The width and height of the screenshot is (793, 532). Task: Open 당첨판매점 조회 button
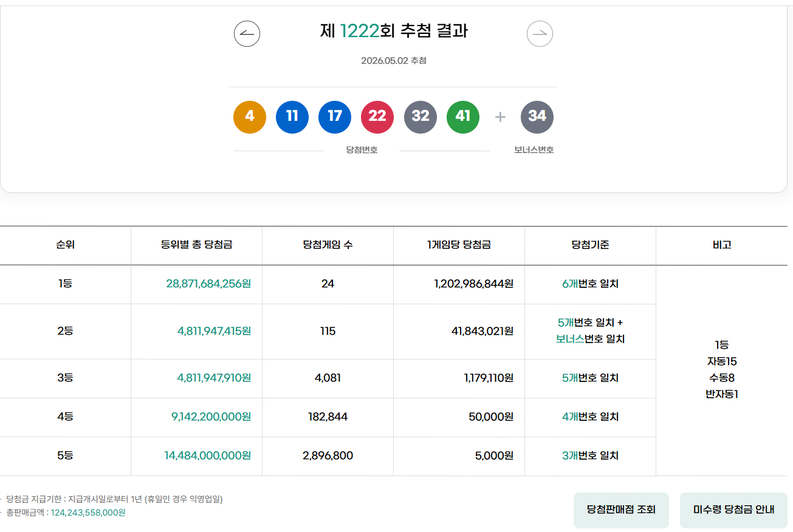click(621, 510)
